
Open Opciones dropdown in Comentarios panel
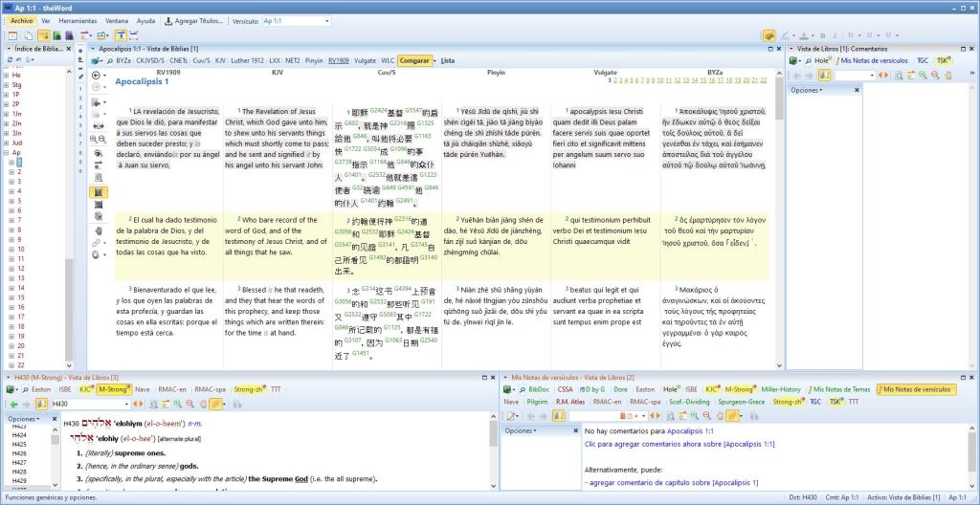(x=809, y=90)
